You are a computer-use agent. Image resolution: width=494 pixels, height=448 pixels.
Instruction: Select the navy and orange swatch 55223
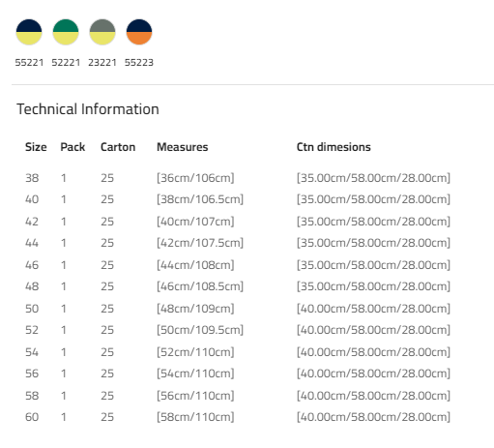coord(139,32)
